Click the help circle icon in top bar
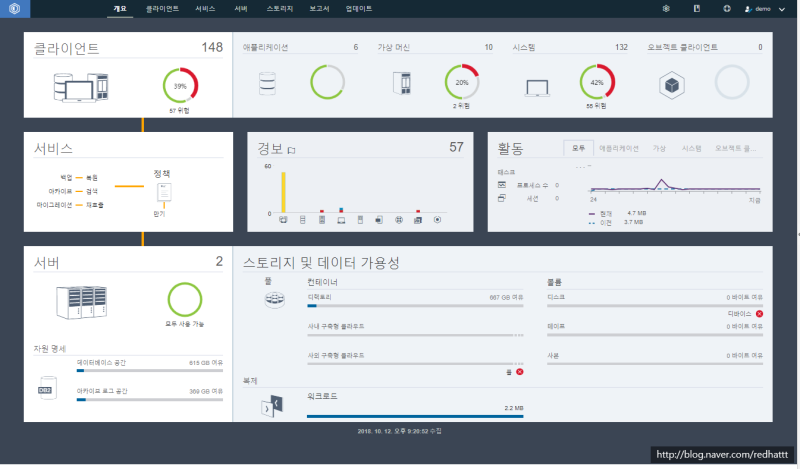The width and height of the screenshot is (800, 469). click(727, 9)
